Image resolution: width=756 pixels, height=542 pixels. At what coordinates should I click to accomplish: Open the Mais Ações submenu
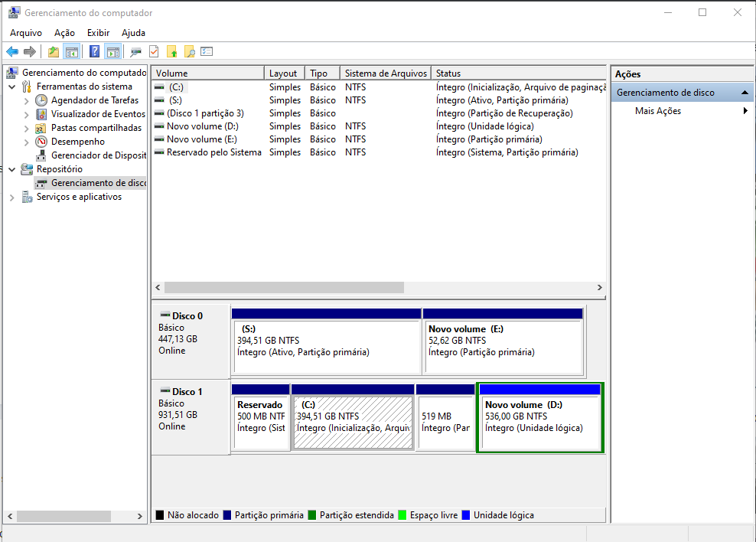683,111
